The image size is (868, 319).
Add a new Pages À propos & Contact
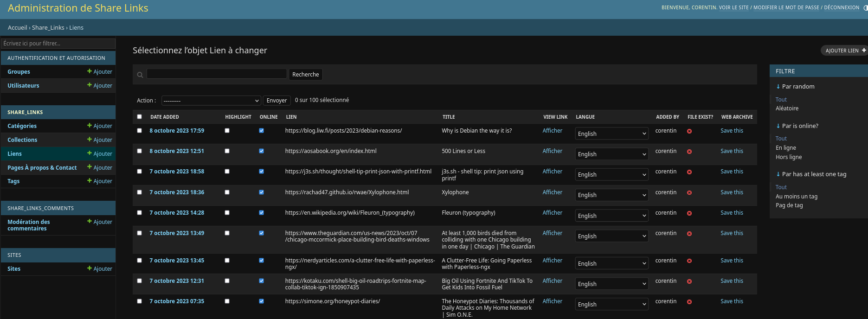(x=100, y=168)
